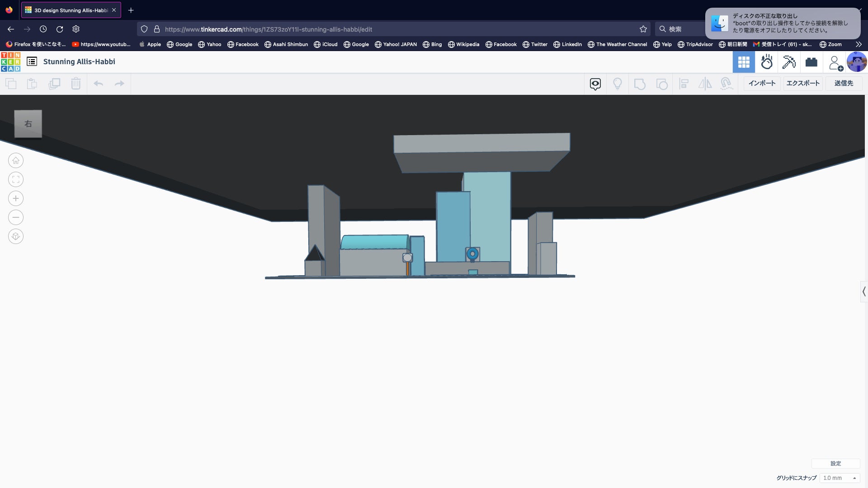Image resolution: width=868 pixels, height=488 pixels.
Task: Toggle perspective/orthographic view cube icon
Action: (16, 236)
